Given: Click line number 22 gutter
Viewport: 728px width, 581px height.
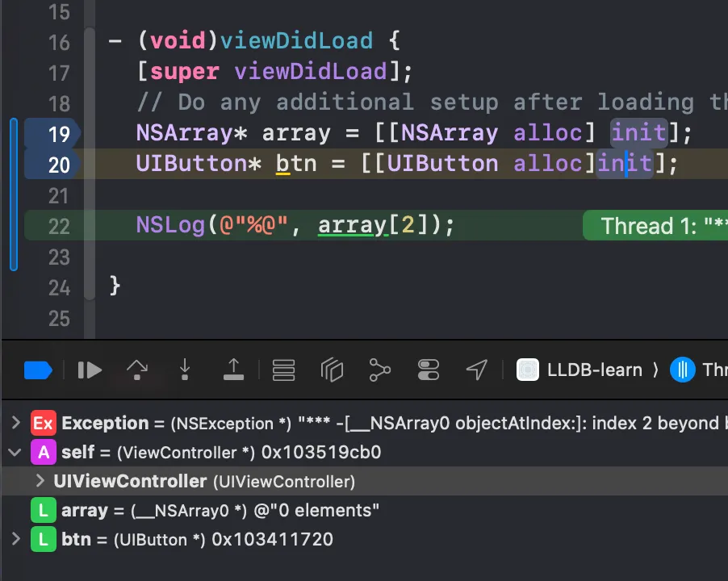Looking at the screenshot, I should click(58, 226).
